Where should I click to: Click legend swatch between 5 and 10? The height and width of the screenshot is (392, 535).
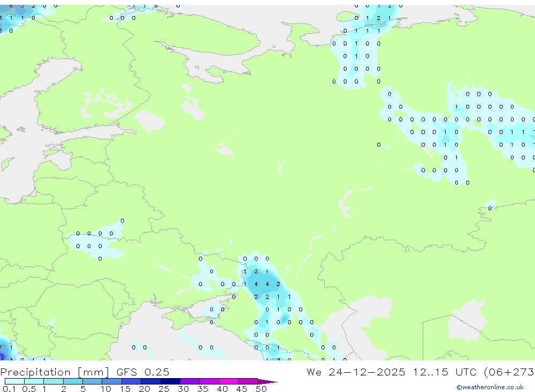tap(93, 381)
